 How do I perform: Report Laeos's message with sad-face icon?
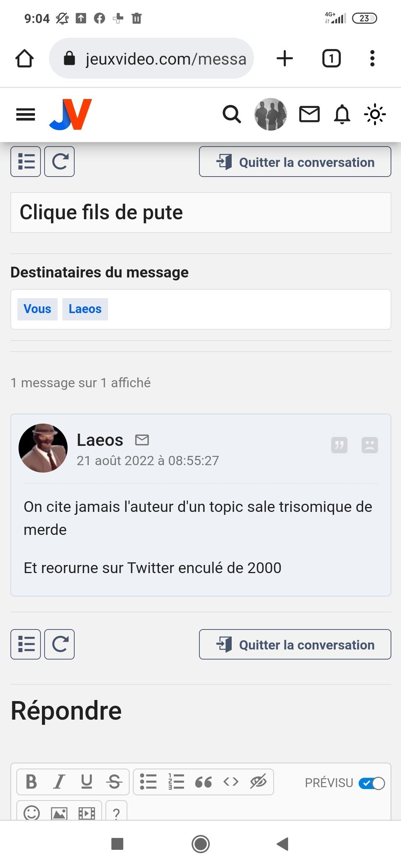370,445
